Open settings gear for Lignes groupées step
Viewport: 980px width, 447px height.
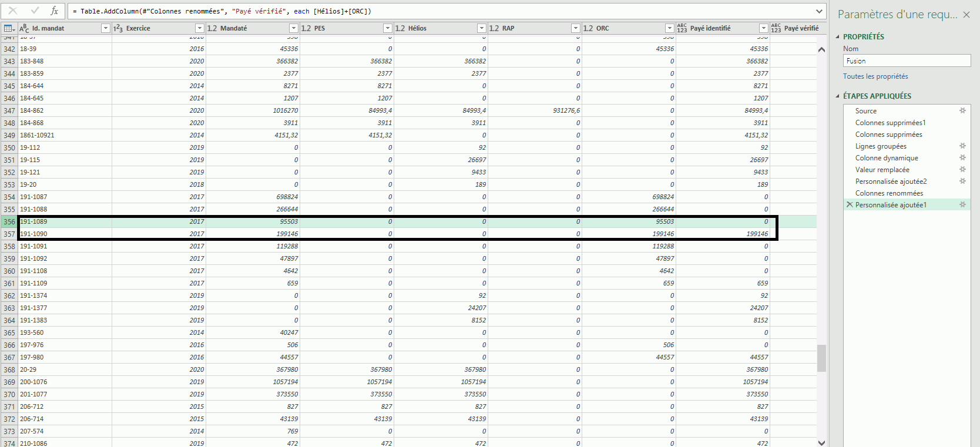click(x=962, y=146)
